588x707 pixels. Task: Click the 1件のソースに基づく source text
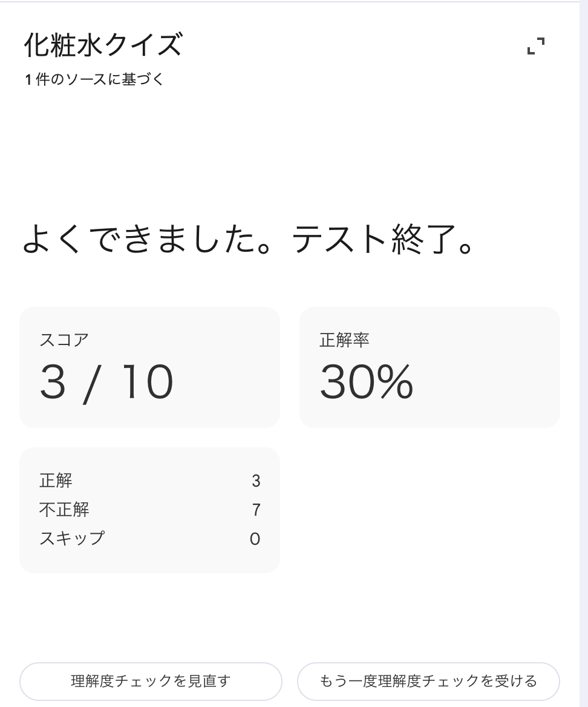pos(94,79)
